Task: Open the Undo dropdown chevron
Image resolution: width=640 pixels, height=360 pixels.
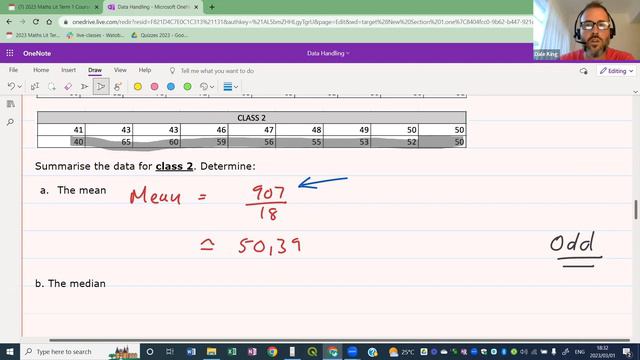Action: [19, 87]
